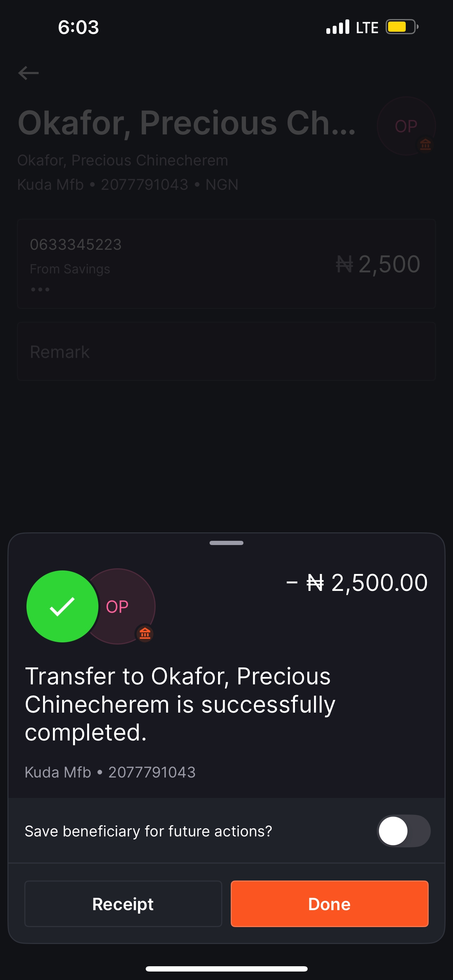Tap the transfer successfully completed message
Image resolution: width=453 pixels, height=980 pixels.
pyautogui.click(x=180, y=704)
